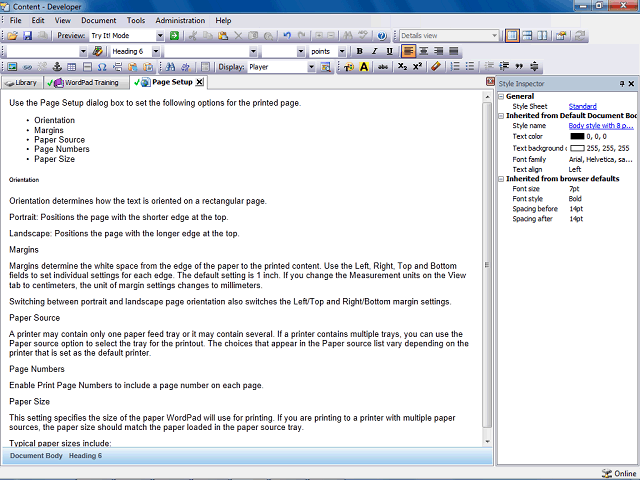Image resolution: width=640 pixels, height=480 pixels.
Task: Open the font size dropdown arrow
Action: [301, 51]
